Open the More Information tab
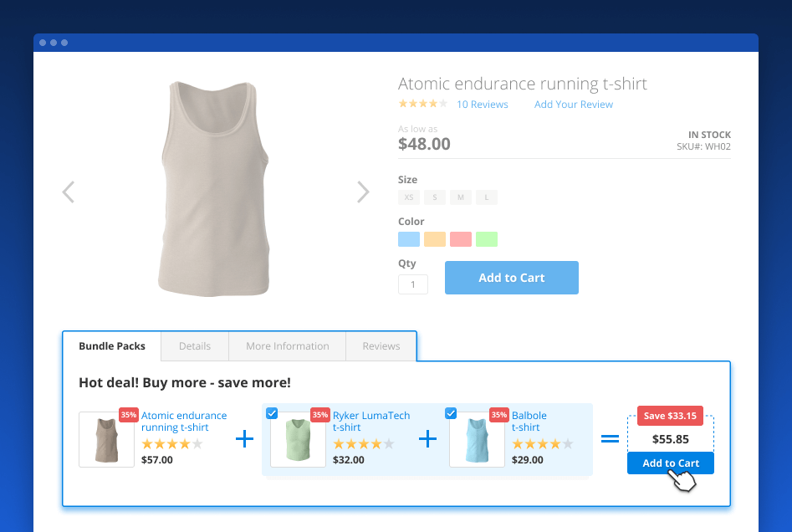Viewport: 792px width, 532px height. (287, 346)
